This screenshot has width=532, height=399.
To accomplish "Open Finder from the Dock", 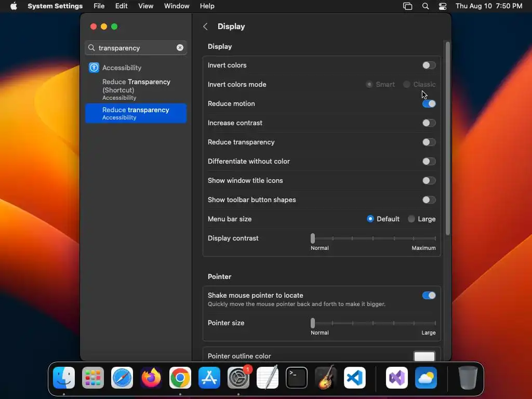I will point(64,378).
